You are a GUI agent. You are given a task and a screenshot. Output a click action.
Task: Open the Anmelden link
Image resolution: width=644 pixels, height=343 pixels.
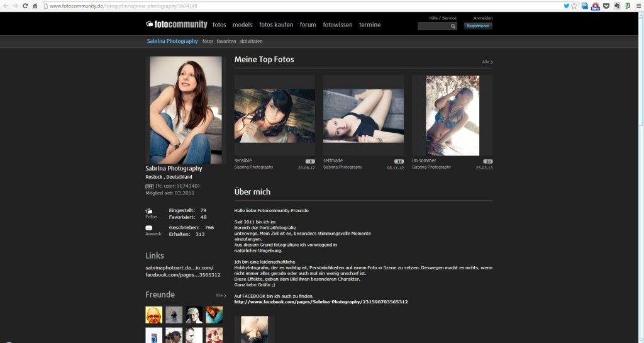click(x=483, y=18)
